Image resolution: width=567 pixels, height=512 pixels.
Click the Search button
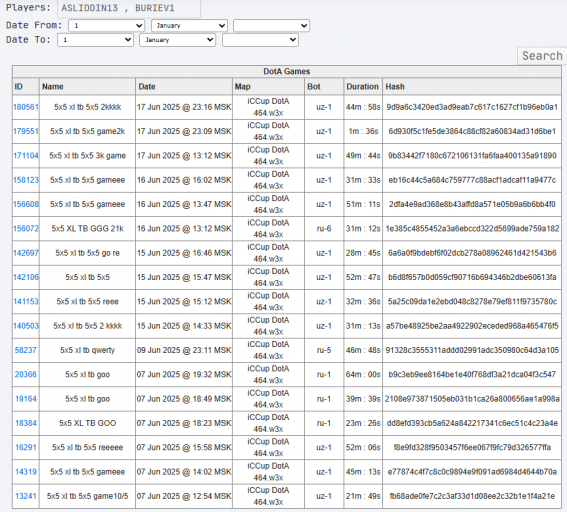(x=542, y=56)
